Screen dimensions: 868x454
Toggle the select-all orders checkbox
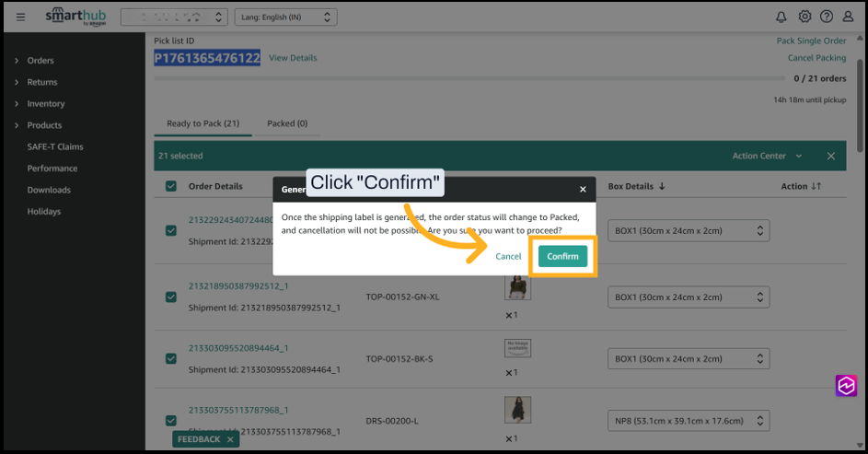[170, 186]
